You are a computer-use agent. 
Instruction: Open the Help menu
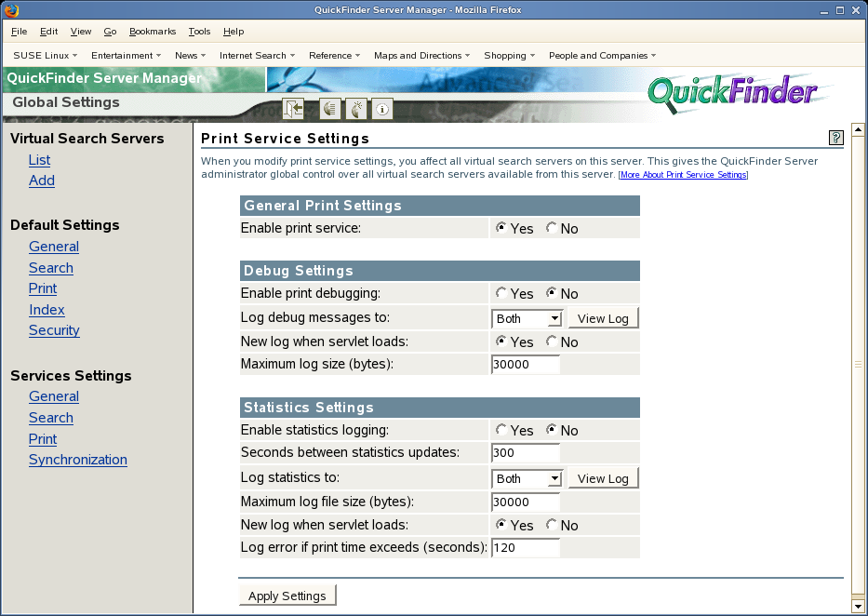[x=234, y=32]
